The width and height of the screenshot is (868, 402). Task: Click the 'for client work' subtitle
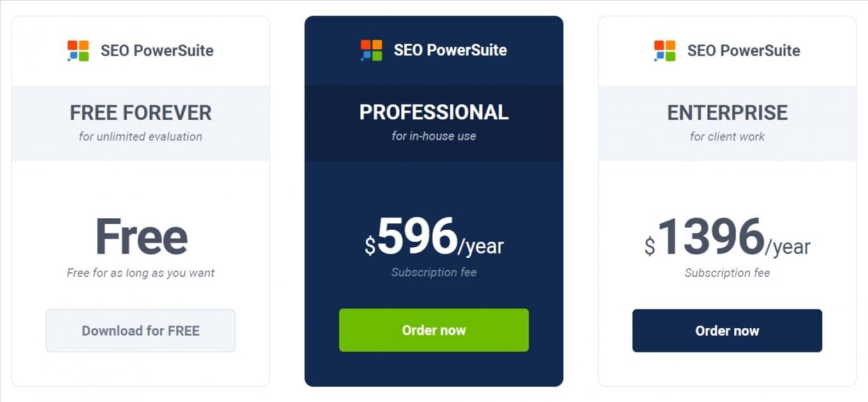(x=727, y=136)
